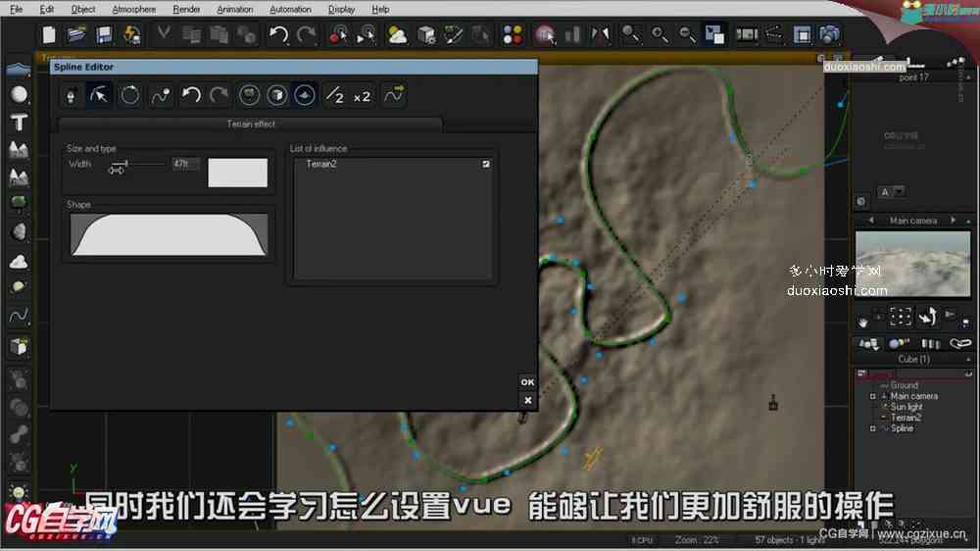Image resolution: width=980 pixels, height=551 pixels.
Task: Click the Render camera icon
Action: pos(830,35)
